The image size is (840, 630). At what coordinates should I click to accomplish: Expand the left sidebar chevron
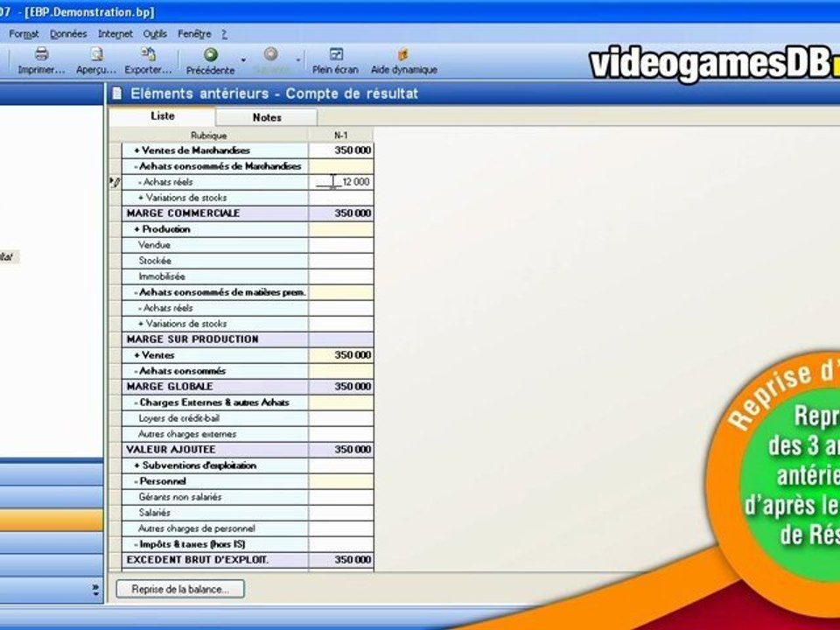pos(95,590)
